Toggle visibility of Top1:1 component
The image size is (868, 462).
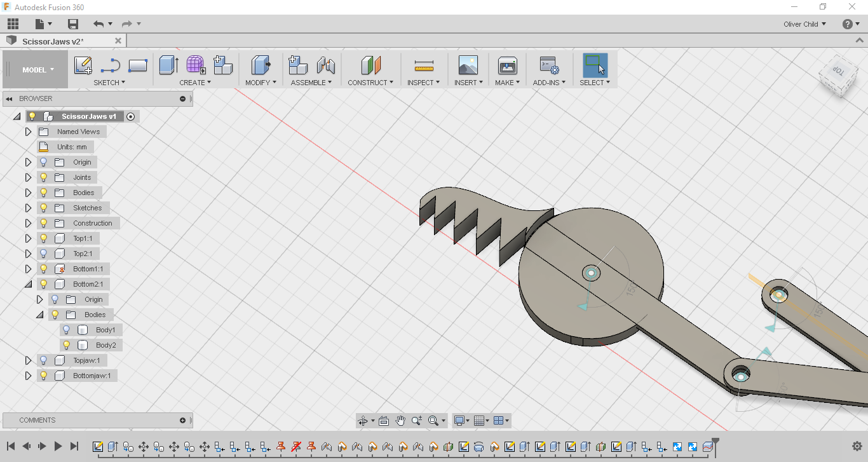point(43,238)
